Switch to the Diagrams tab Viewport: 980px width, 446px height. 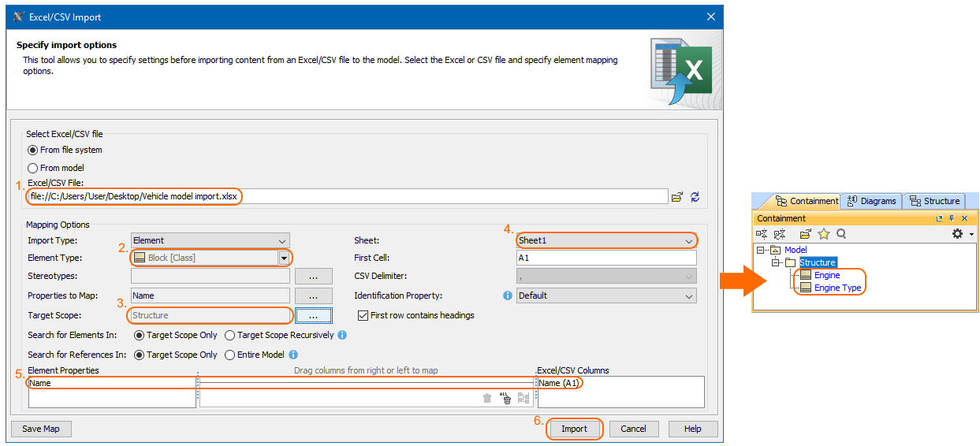(870, 201)
